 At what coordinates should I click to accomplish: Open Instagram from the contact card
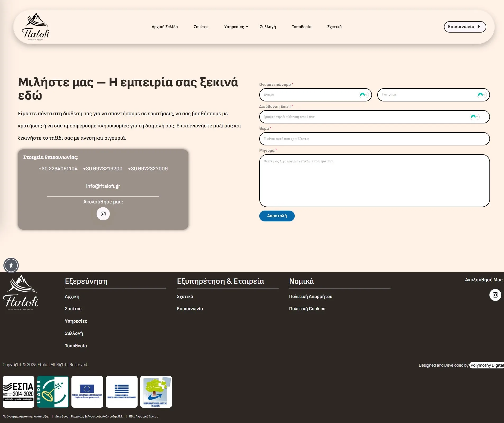(103, 214)
